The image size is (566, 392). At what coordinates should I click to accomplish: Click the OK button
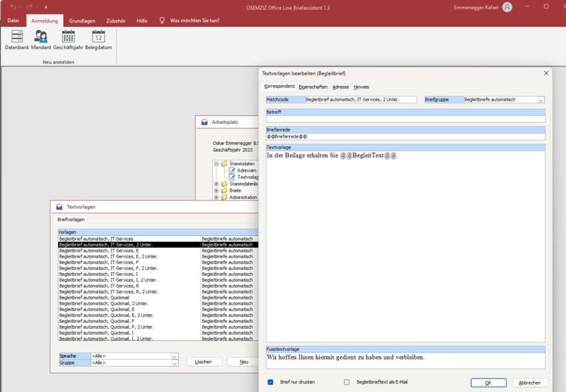pos(488,383)
